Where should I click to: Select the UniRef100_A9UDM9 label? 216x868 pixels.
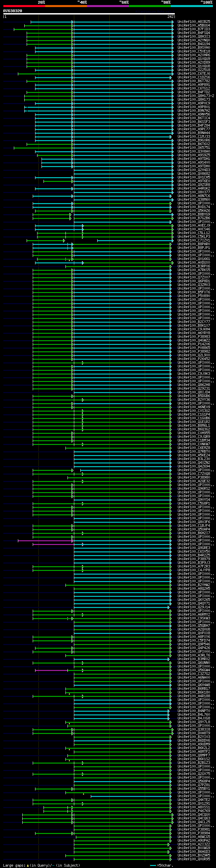pyautogui.click(x=194, y=744)
